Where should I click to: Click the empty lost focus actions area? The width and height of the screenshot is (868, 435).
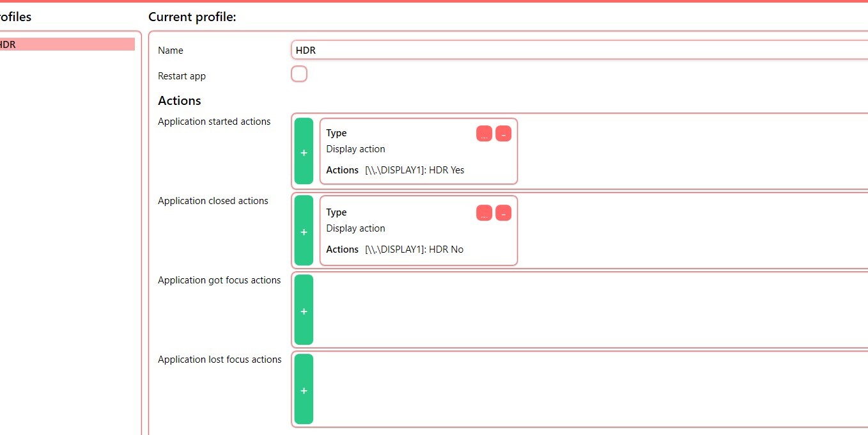click(575, 390)
